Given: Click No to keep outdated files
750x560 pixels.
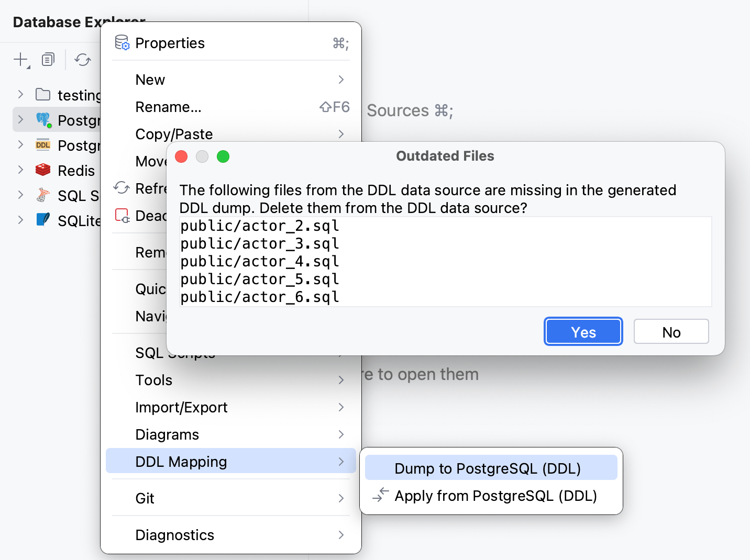Looking at the screenshot, I should click(671, 331).
